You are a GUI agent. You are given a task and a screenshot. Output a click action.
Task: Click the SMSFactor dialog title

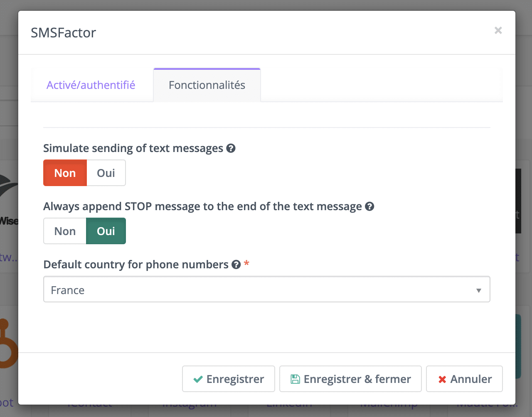point(63,33)
